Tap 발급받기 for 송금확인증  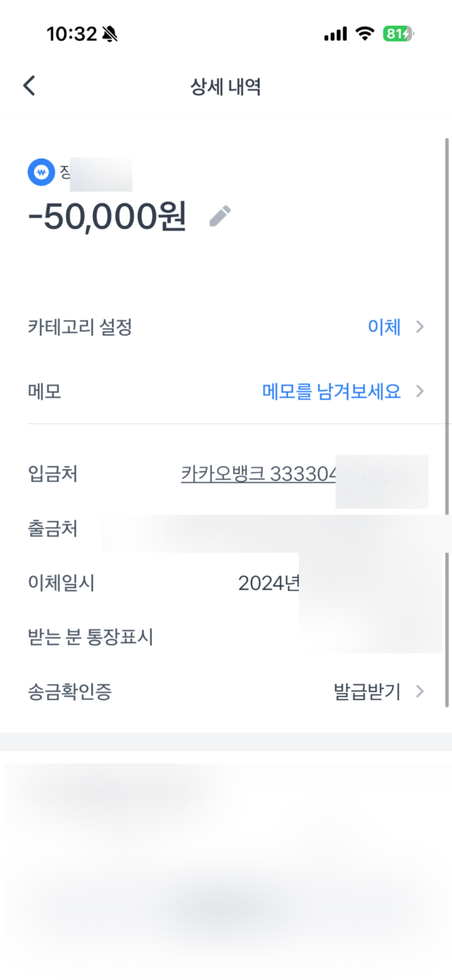click(x=367, y=691)
